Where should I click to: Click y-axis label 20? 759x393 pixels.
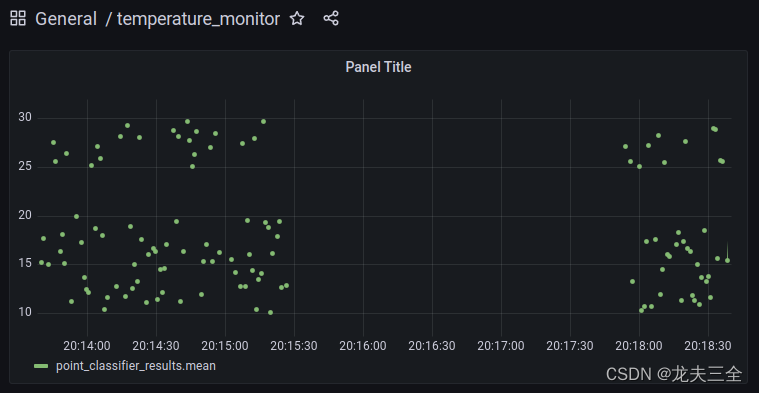tap(25, 215)
